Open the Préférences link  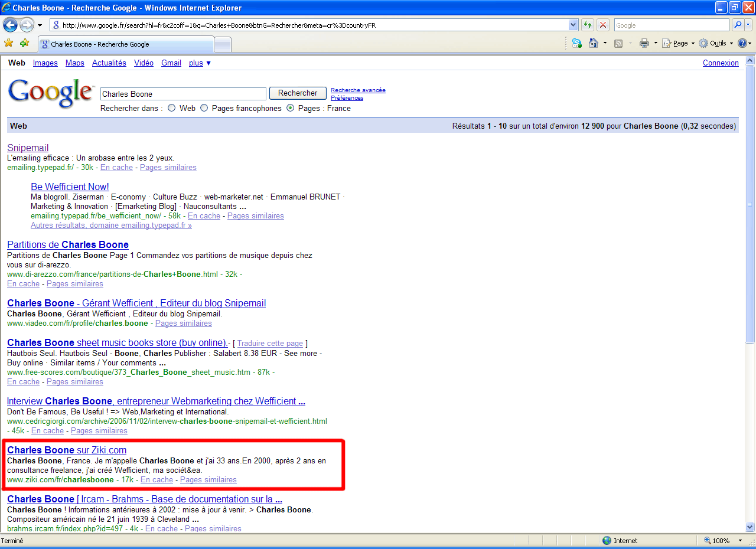pyautogui.click(x=347, y=98)
